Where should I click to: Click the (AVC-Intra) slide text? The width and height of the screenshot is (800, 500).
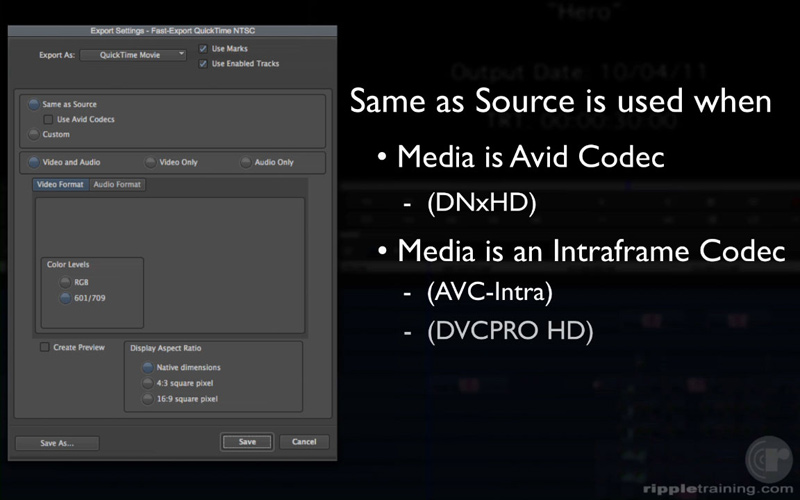[490, 292]
